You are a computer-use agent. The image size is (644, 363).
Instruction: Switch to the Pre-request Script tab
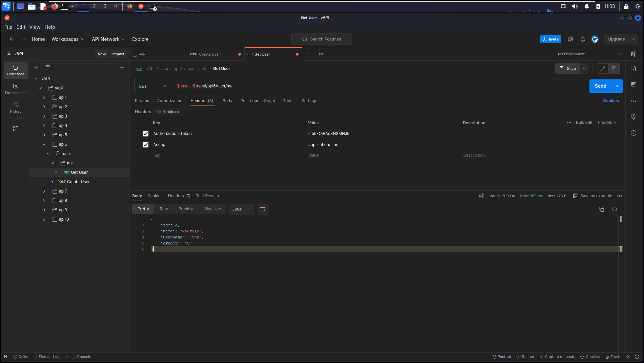click(258, 101)
